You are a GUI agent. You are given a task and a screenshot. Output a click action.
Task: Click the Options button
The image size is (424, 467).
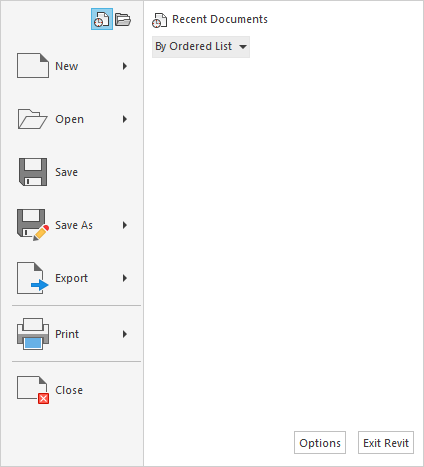(x=320, y=443)
